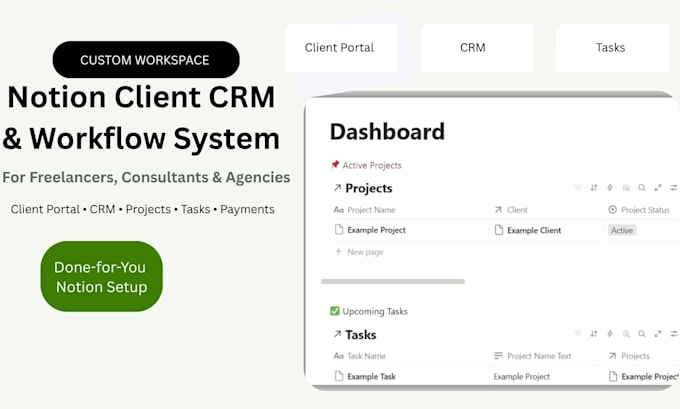
Task: Open the sort arrows icon in the Tasks toolbar
Action: (x=594, y=334)
